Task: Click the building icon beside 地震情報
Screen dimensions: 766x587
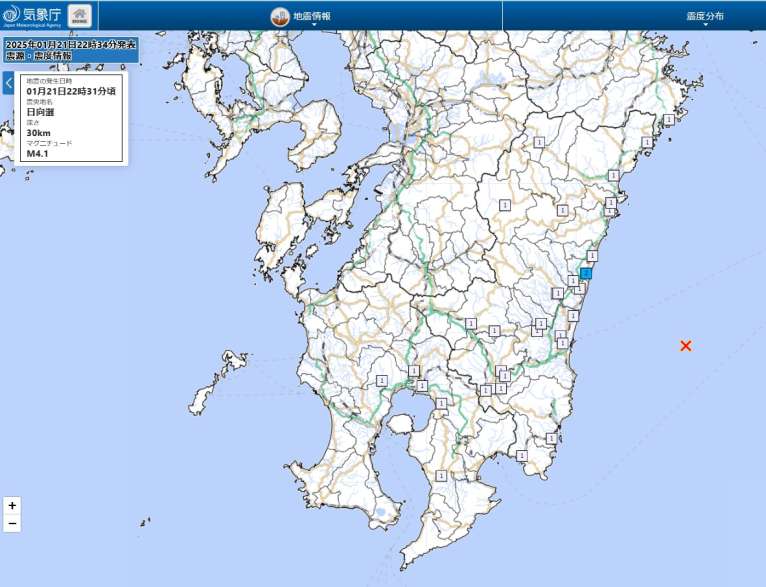Action: 280,16
